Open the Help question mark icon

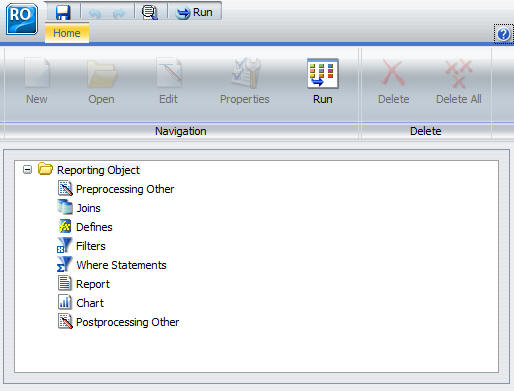coord(503,34)
